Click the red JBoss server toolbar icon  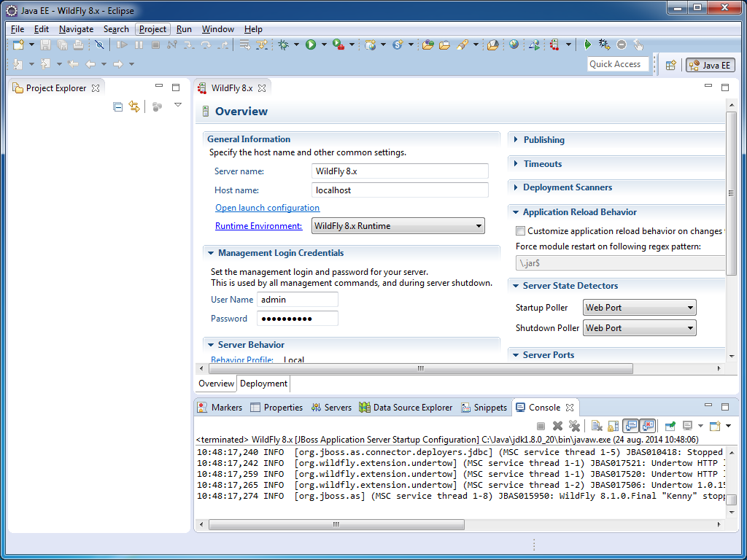point(554,44)
